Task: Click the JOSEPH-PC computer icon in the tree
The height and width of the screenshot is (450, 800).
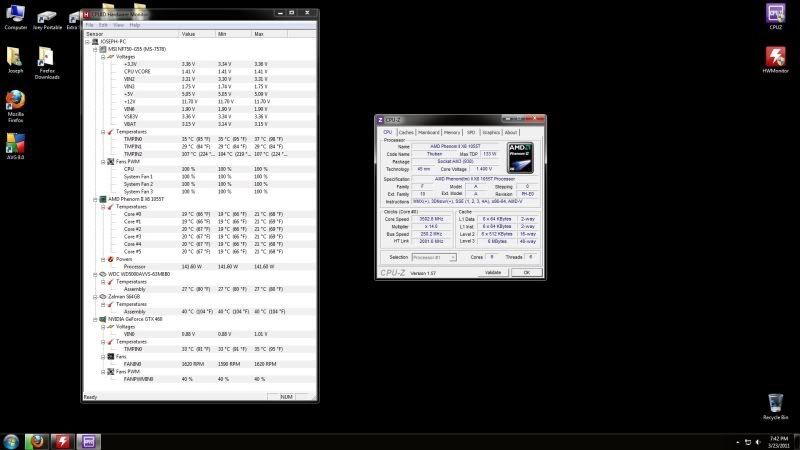Action: 95,41
